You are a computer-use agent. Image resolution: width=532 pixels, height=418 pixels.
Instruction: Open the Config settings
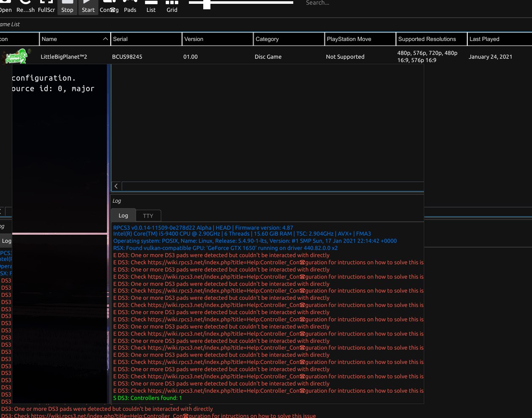[109, 6]
